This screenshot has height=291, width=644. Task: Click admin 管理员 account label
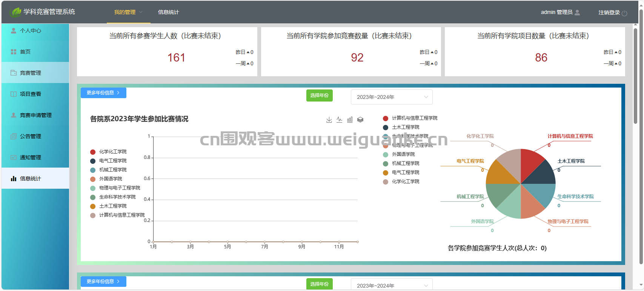[x=556, y=12]
